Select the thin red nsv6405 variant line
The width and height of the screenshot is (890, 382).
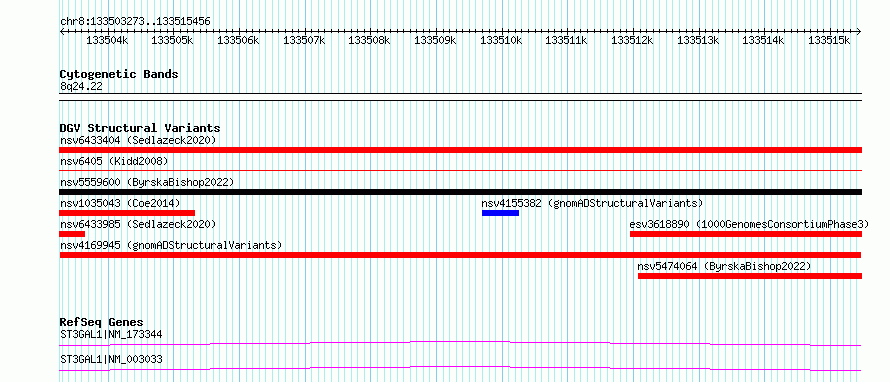tap(461, 170)
